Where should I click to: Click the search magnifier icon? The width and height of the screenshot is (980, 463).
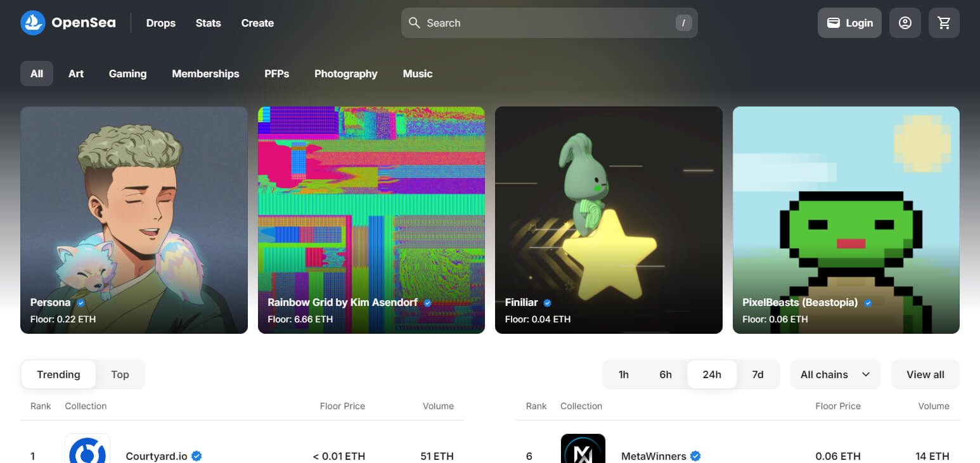(x=415, y=23)
